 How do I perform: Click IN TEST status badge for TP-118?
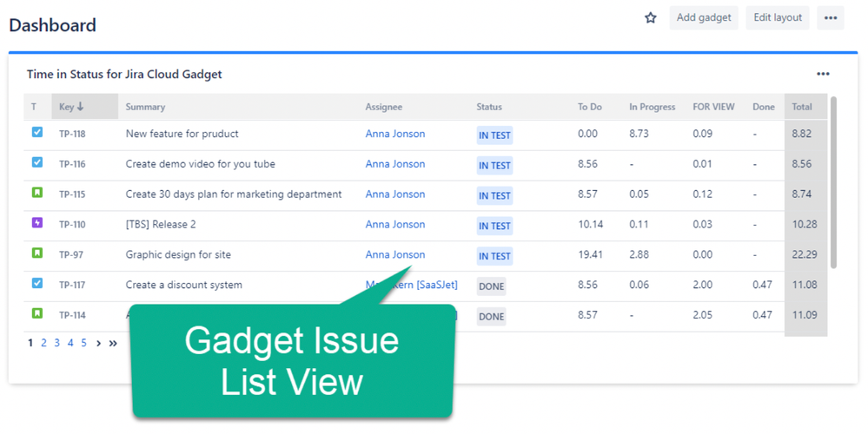tap(494, 135)
